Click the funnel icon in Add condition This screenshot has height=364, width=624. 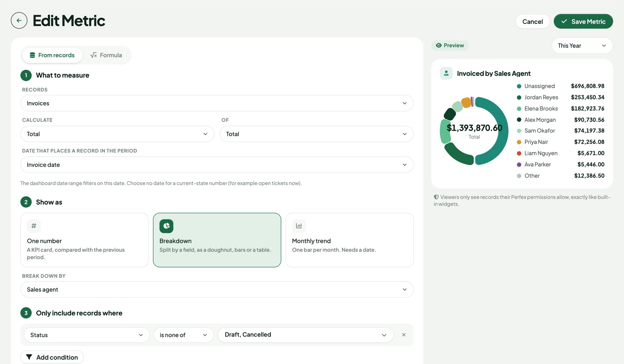29,357
